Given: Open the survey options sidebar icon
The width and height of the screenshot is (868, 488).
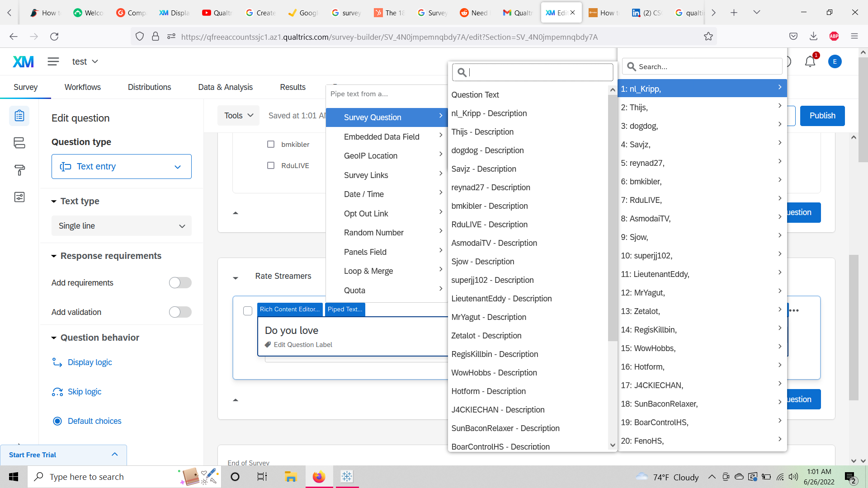Looking at the screenshot, I should (19, 197).
